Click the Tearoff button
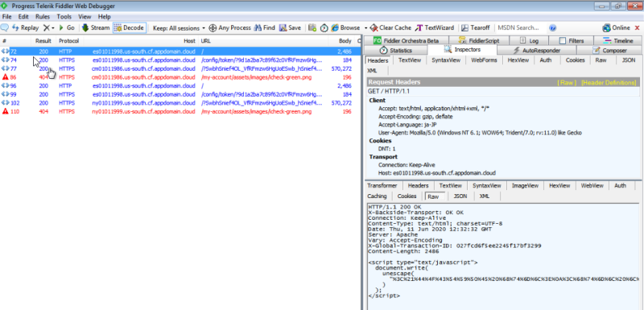Screen dimensions: 644x310 click(476, 28)
